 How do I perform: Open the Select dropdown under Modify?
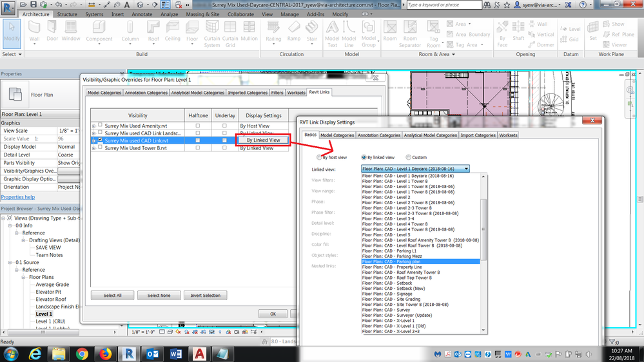point(12,54)
